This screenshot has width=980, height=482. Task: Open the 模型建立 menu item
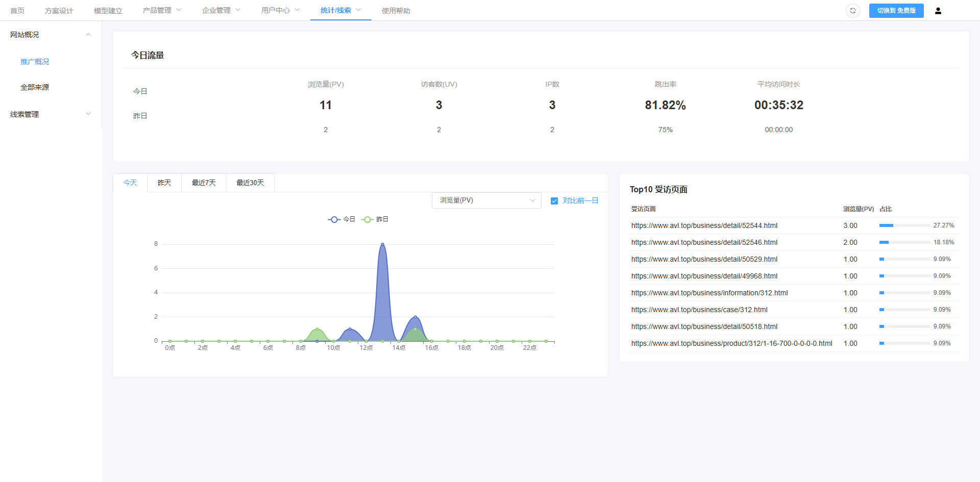(x=108, y=11)
